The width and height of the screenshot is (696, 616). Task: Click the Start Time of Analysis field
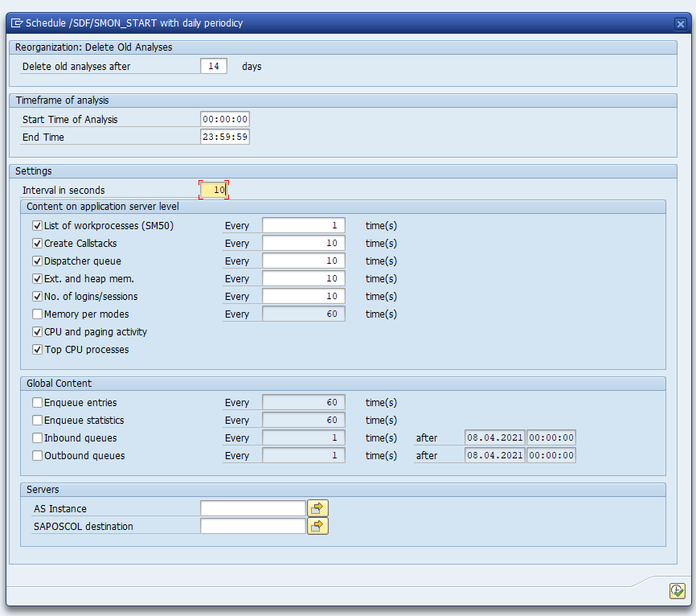(x=225, y=118)
